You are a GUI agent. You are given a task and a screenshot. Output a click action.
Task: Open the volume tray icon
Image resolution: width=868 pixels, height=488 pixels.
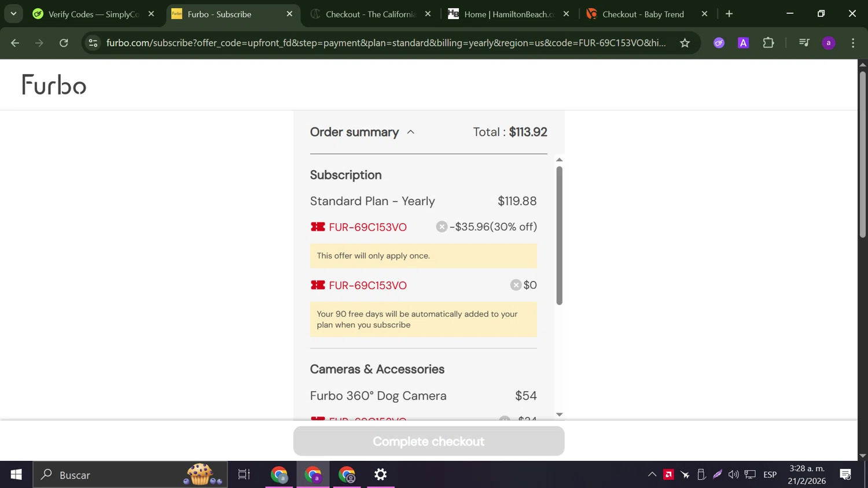734,475
